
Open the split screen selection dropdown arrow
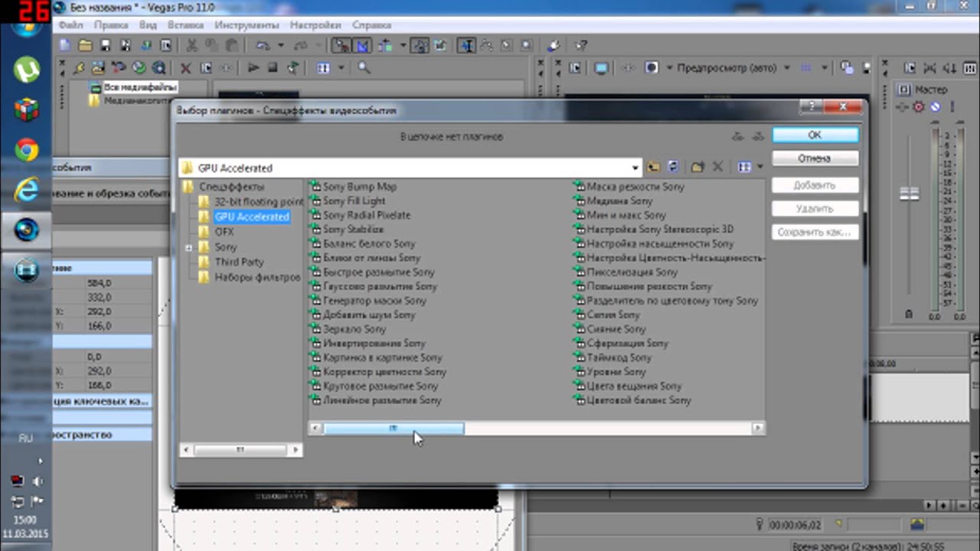669,68
